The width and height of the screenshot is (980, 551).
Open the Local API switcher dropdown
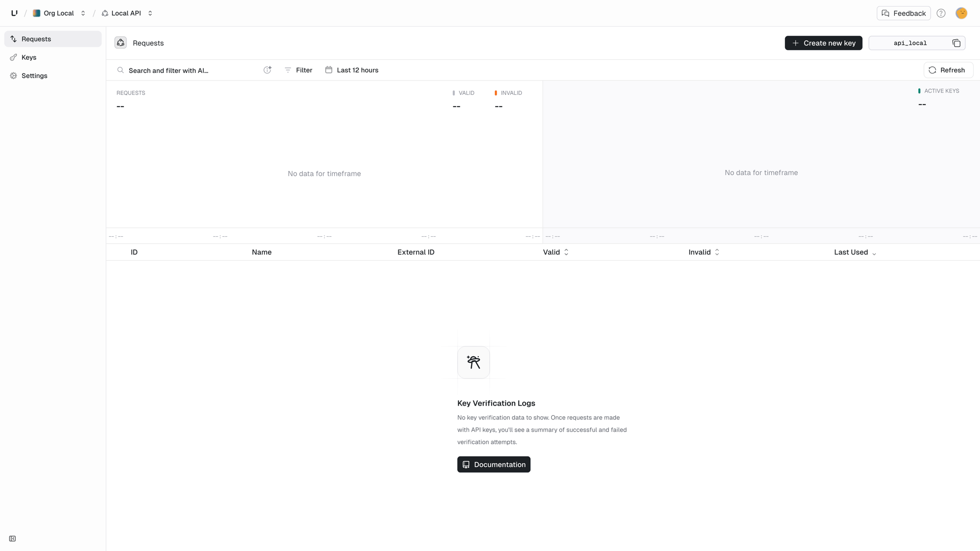127,13
